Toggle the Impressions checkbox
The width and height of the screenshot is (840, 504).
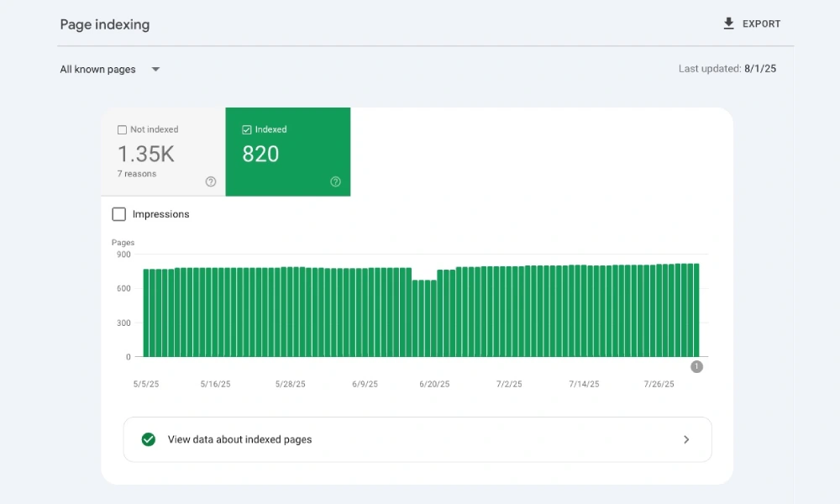[x=119, y=214]
